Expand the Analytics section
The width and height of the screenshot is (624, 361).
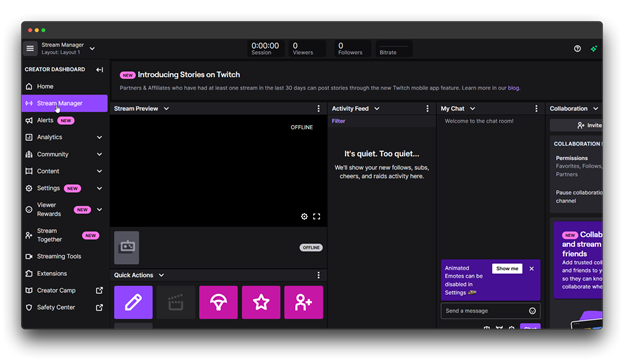99,137
